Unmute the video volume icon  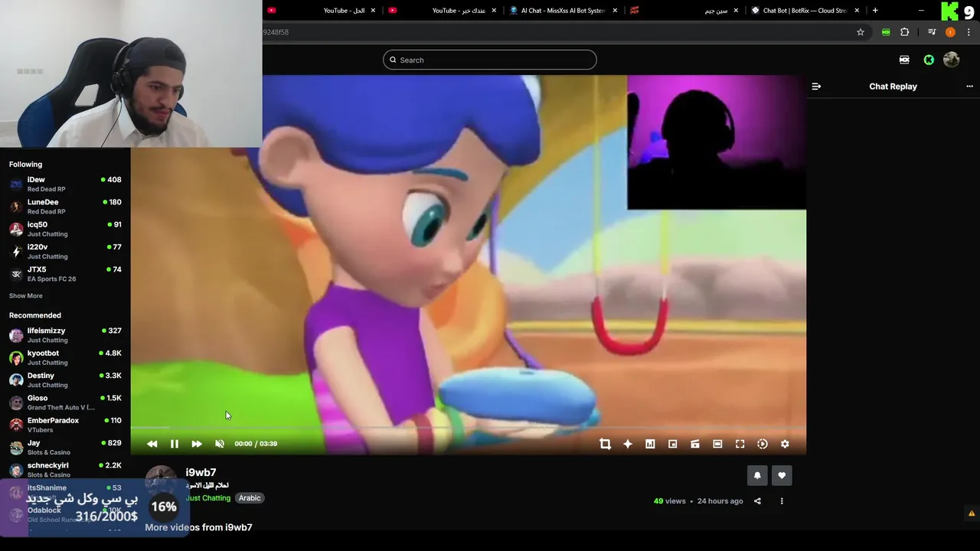coord(220,444)
